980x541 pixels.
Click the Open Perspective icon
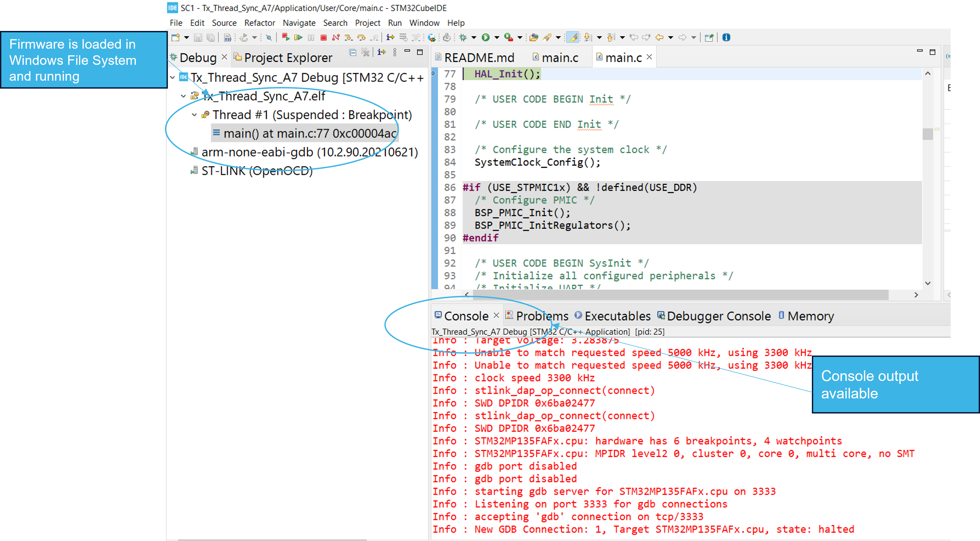pos(709,37)
